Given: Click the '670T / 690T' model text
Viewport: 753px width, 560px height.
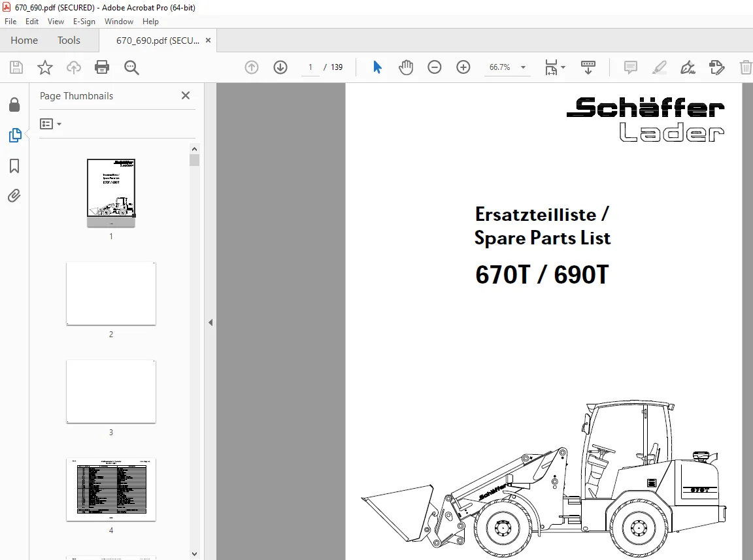Looking at the screenshot, I should (542, 274).
